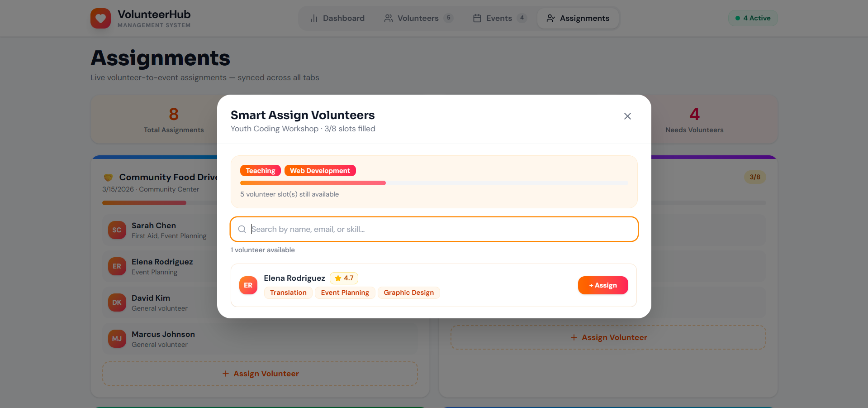
Task: Click the search magnifier icon in modal
Action: pyautogui.click(x=242, y=229)
